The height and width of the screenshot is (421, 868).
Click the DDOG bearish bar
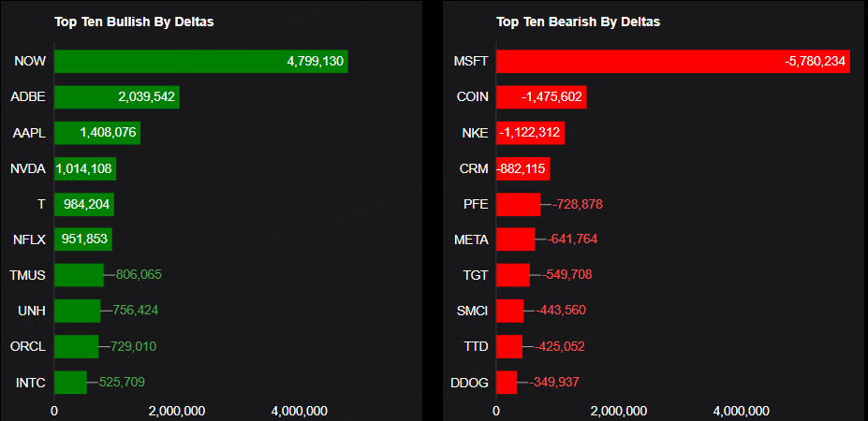pyautogui.click(x=507, y=382)
